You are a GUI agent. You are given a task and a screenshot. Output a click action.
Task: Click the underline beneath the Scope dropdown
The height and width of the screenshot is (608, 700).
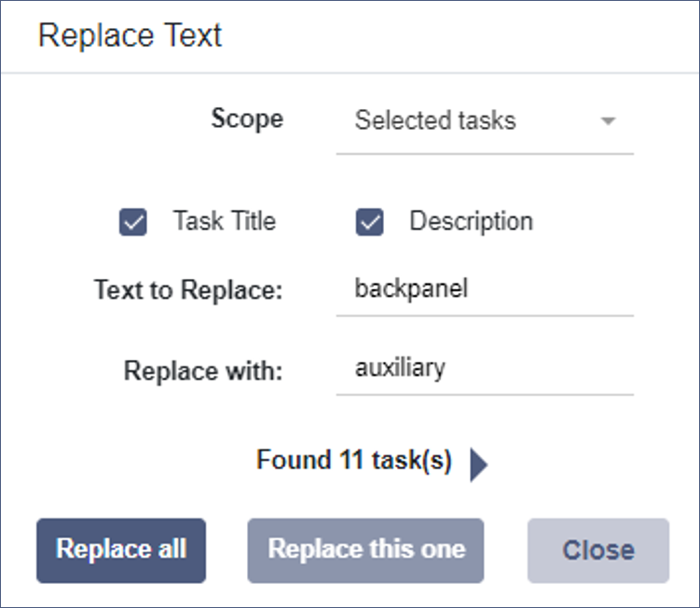click(x=485, y=153)
